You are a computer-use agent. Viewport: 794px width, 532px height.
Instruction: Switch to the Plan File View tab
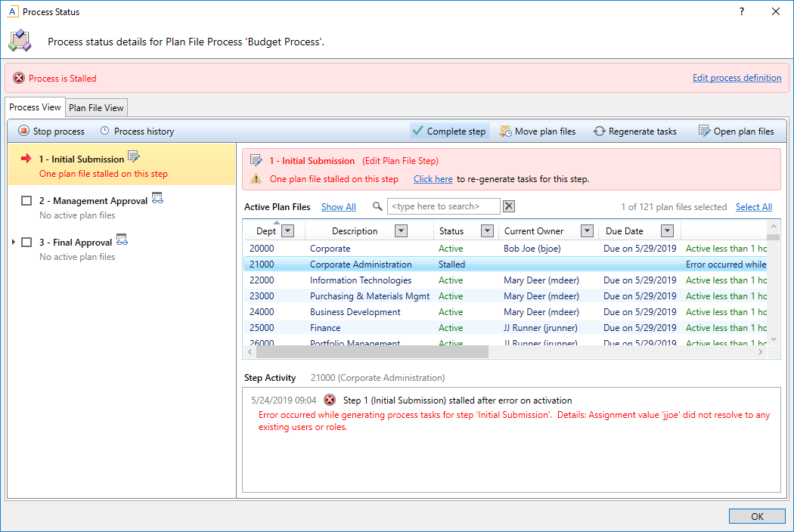tap(96, 108)
